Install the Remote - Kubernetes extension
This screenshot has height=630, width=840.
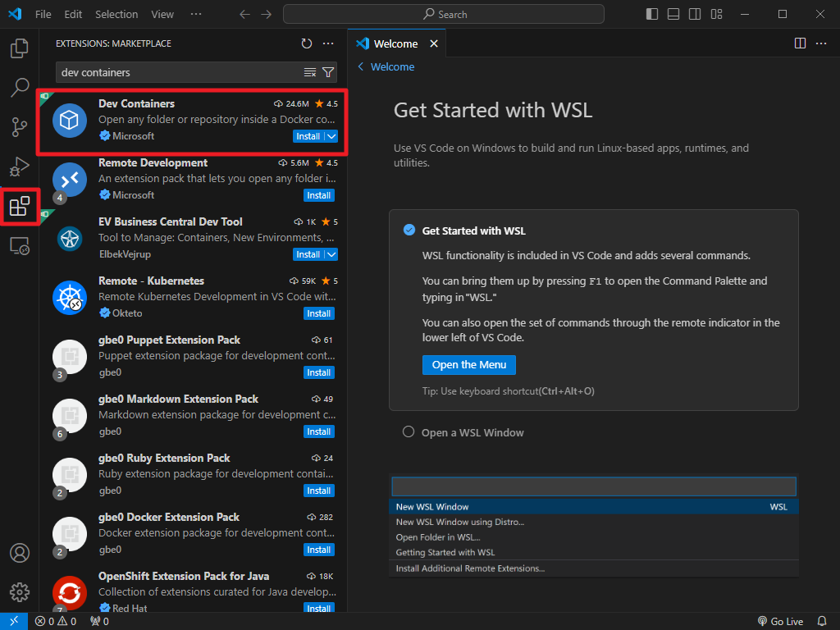pos(319,313)
